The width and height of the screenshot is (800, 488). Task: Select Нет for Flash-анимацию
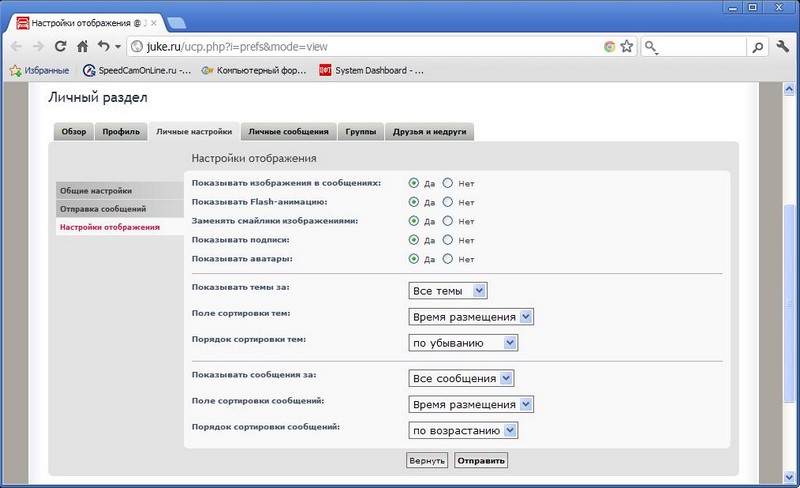[447, 202]
